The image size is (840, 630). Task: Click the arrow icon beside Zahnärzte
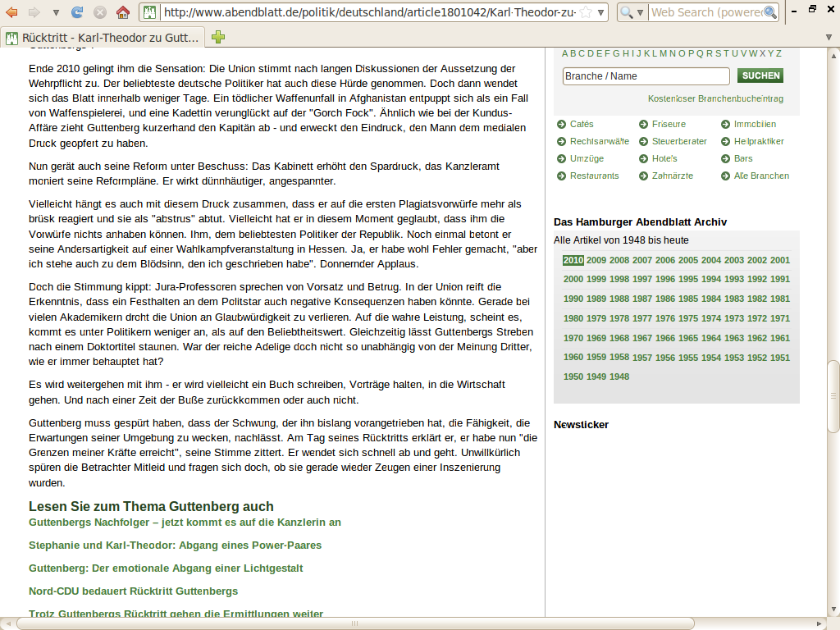tap(643, 176)
